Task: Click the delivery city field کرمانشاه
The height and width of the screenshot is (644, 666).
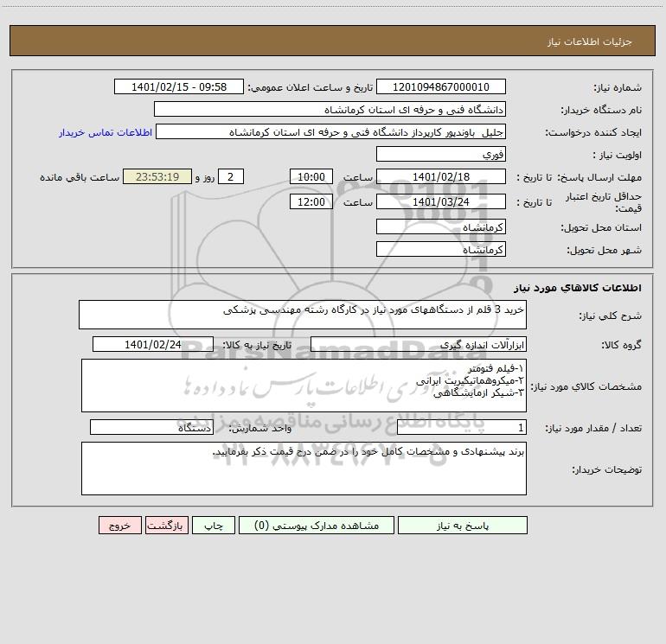Action: (441, 249)
